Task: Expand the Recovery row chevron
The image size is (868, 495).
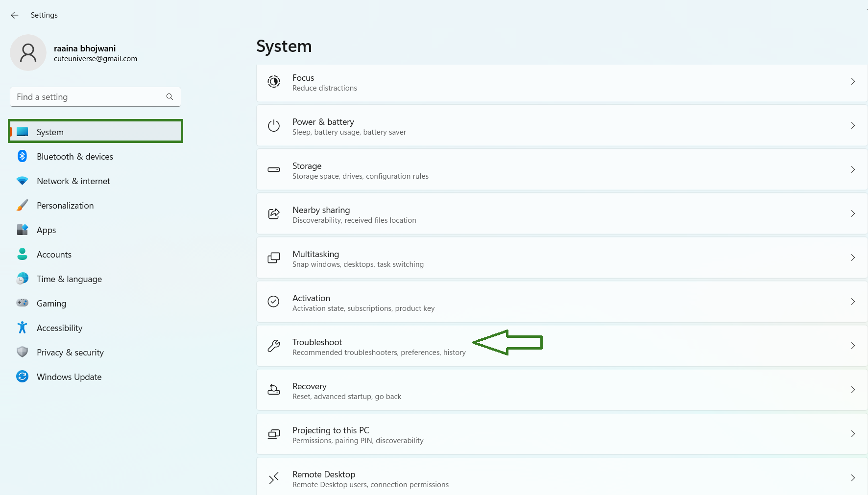Action: [x=853, y=390]
